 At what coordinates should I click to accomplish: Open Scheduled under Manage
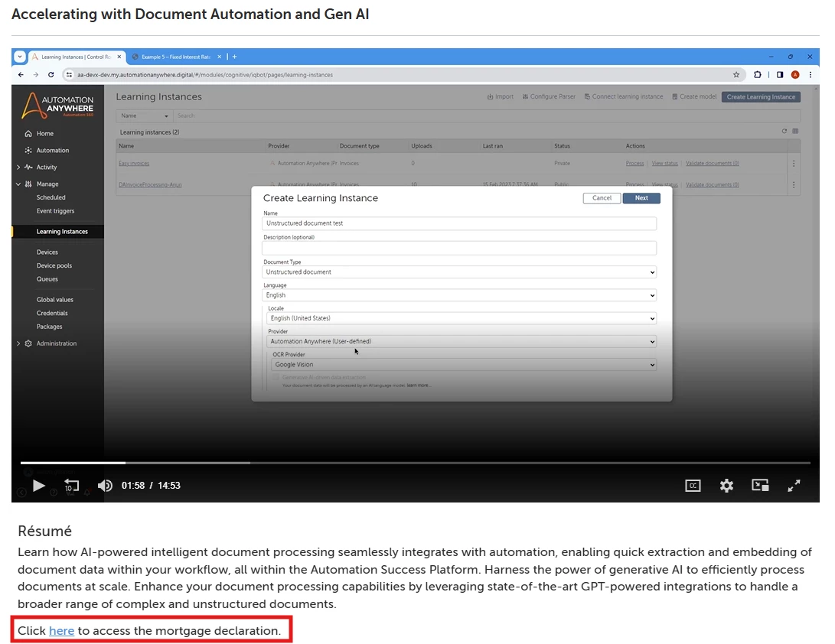(x=51, y=197)
